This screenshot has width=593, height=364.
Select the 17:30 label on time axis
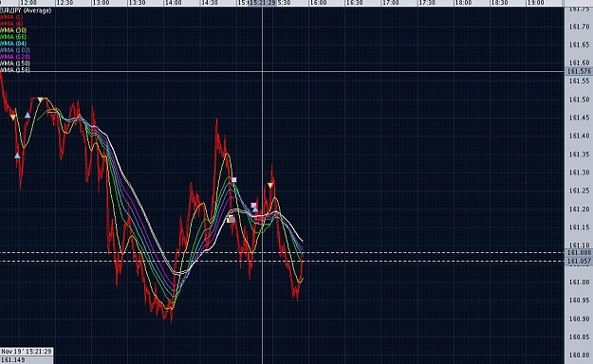click(427, 3)
